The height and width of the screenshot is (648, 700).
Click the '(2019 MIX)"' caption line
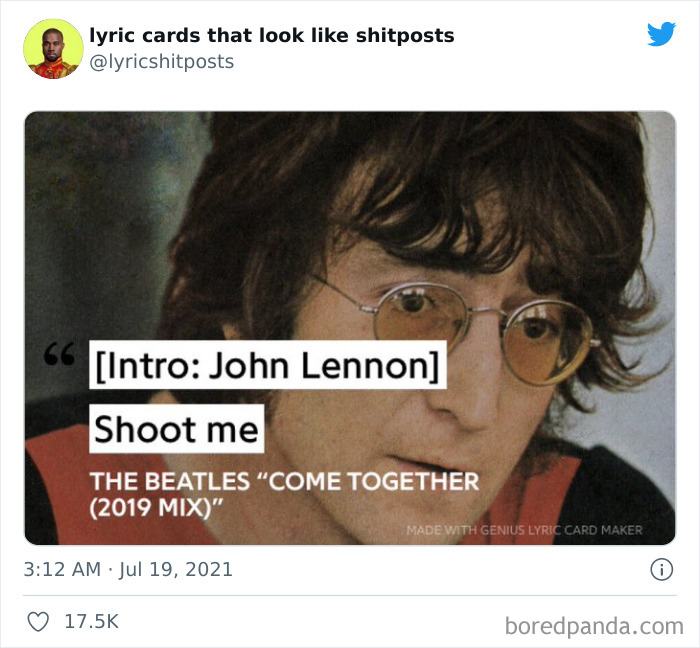156,507
